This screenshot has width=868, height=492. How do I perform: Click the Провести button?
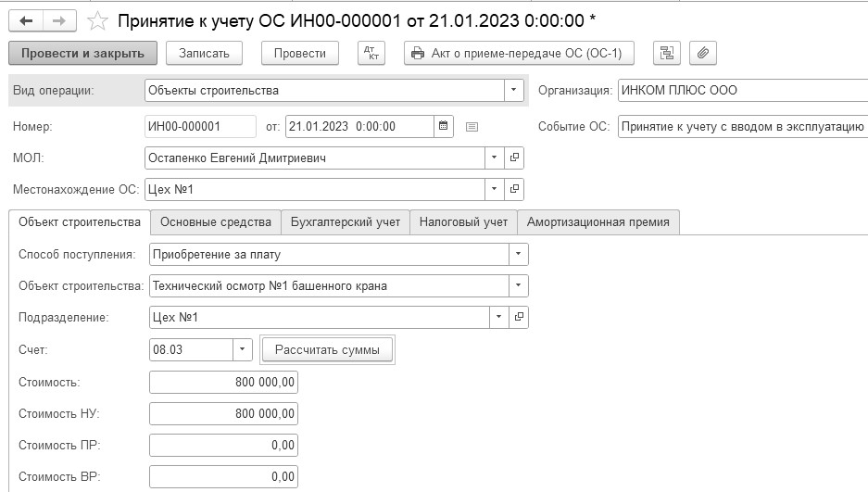coord(300,53)
